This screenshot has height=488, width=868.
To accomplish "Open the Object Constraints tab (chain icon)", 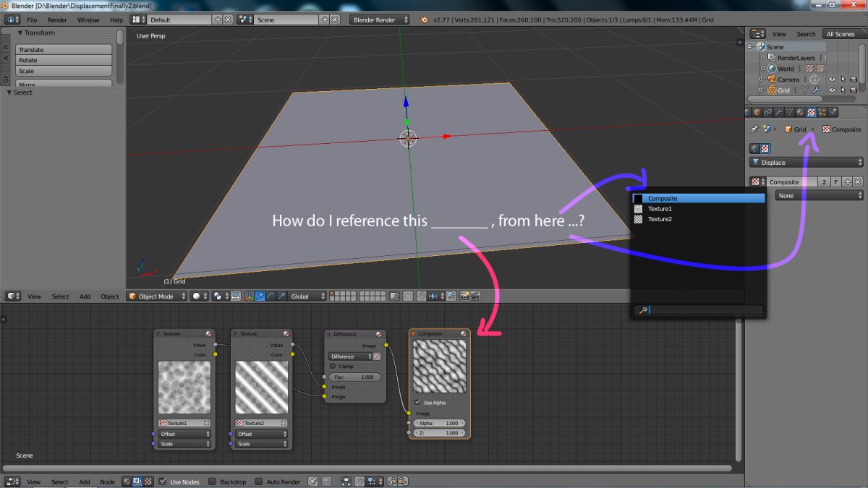I will 768,112.
